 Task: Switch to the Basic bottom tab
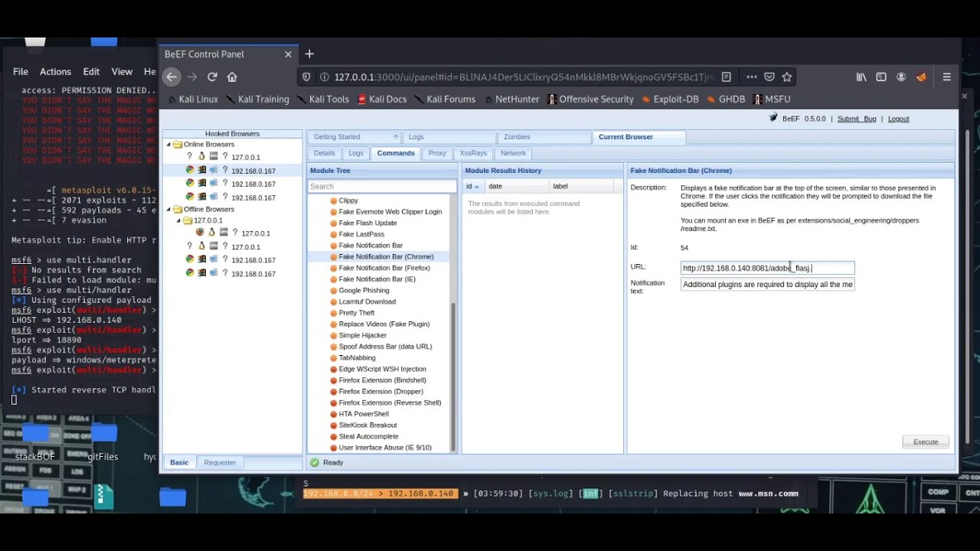(179, 462)
